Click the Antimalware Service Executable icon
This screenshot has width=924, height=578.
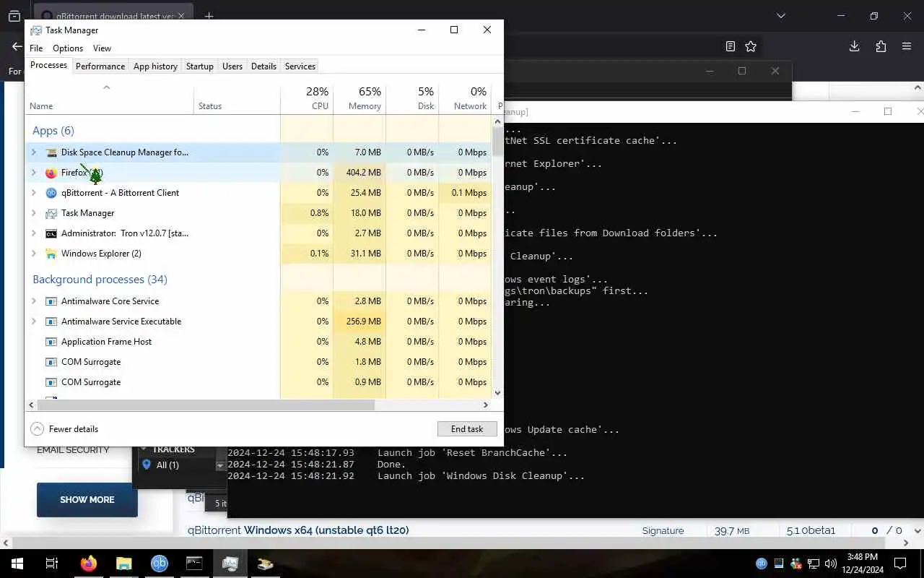click(x=51, y=322)
